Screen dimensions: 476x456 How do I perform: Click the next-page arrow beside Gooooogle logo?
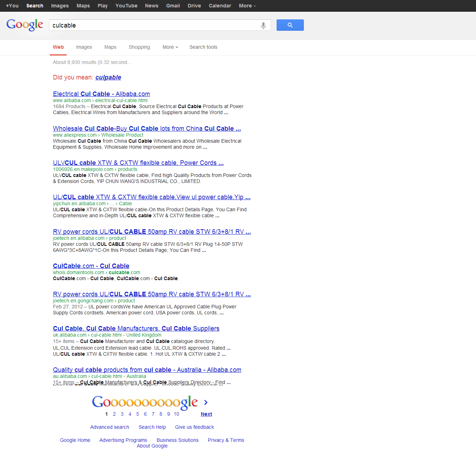coord(206,402)
